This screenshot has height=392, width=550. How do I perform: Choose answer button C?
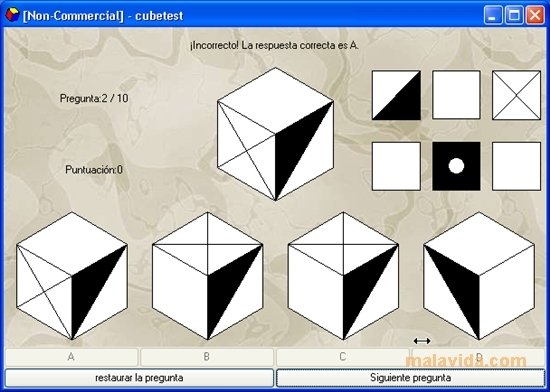(343, 357)
